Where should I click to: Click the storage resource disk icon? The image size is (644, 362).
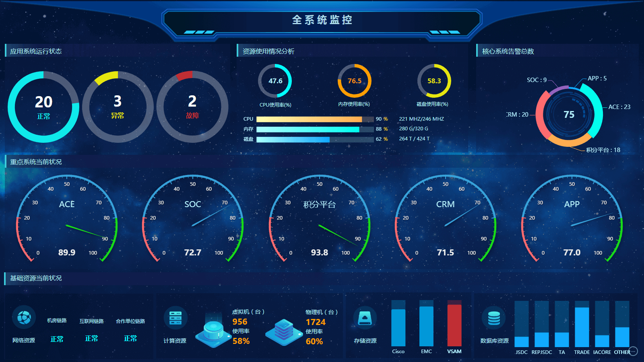[365, 318]
